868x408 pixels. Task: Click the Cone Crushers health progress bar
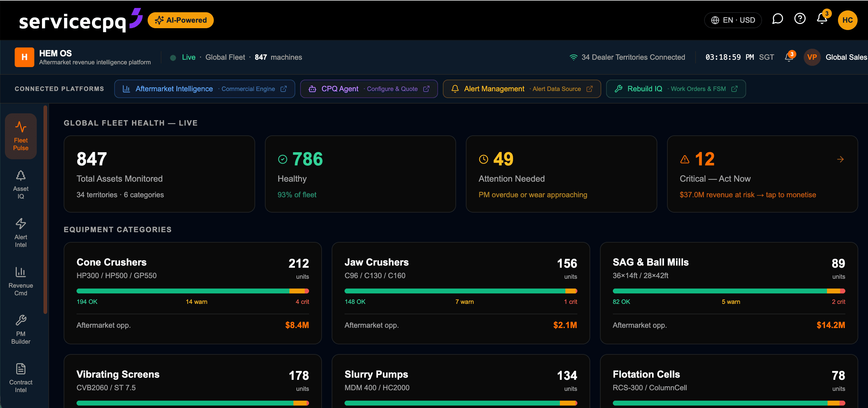click(x=193, y=291)
